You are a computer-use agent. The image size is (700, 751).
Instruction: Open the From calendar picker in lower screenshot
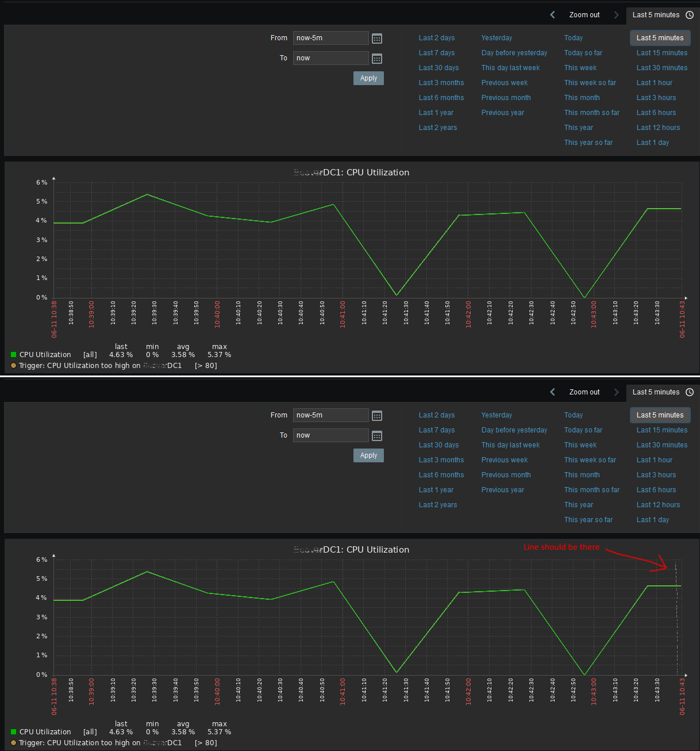(x=377, y=416)
